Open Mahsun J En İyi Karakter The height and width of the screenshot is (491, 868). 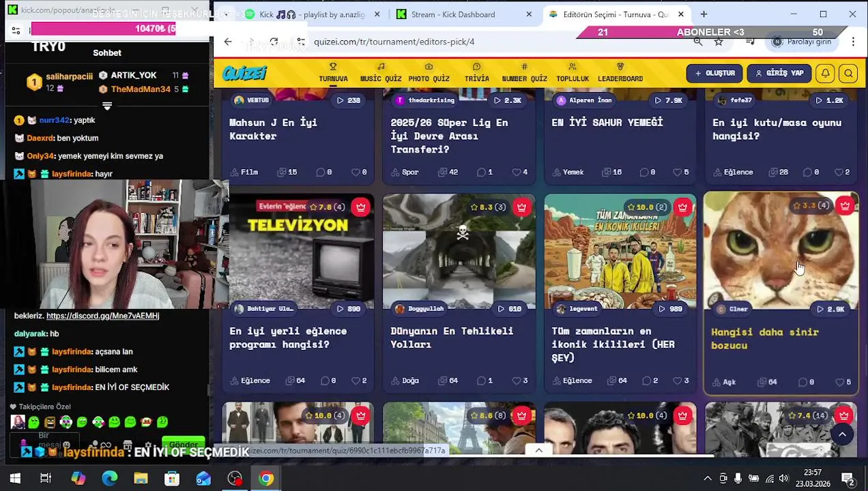point(273,129)
